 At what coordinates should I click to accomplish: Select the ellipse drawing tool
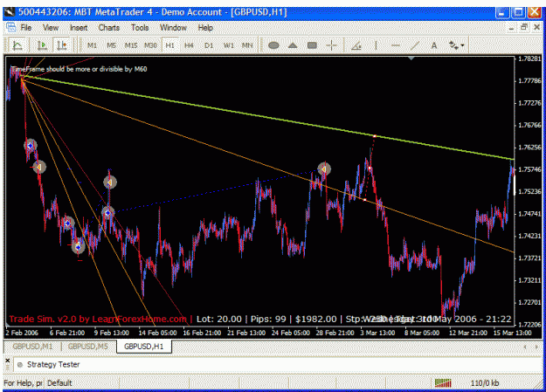273,45
